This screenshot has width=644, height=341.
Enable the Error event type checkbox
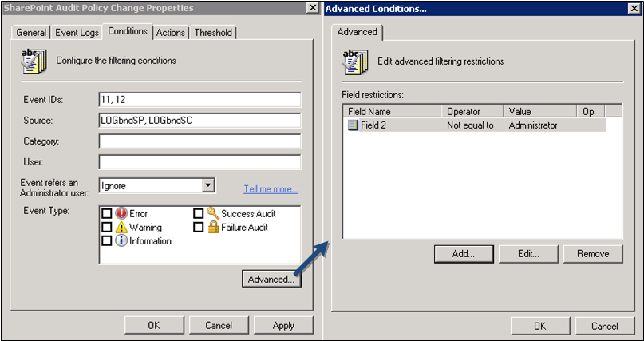[x=107, y=214]
